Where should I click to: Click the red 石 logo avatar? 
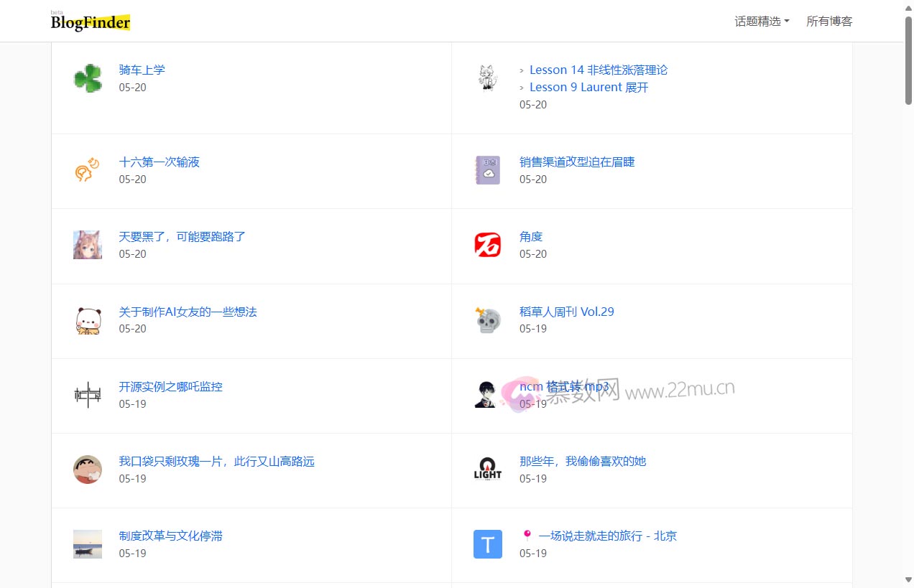coord(488,245)
